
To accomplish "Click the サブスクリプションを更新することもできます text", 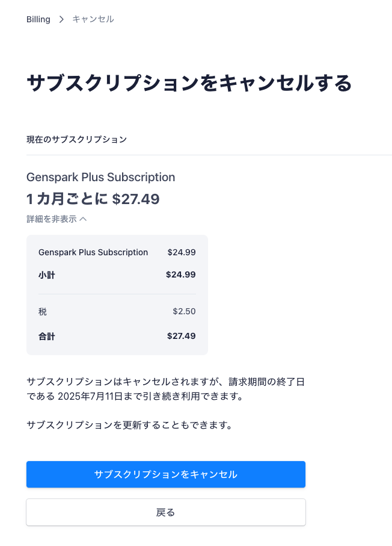I will pos(129,425).
